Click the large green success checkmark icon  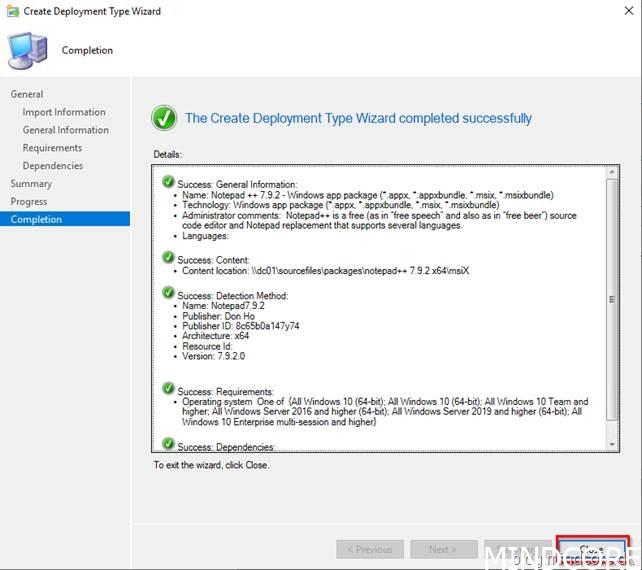pyautogui.click(x=164, y=118)
